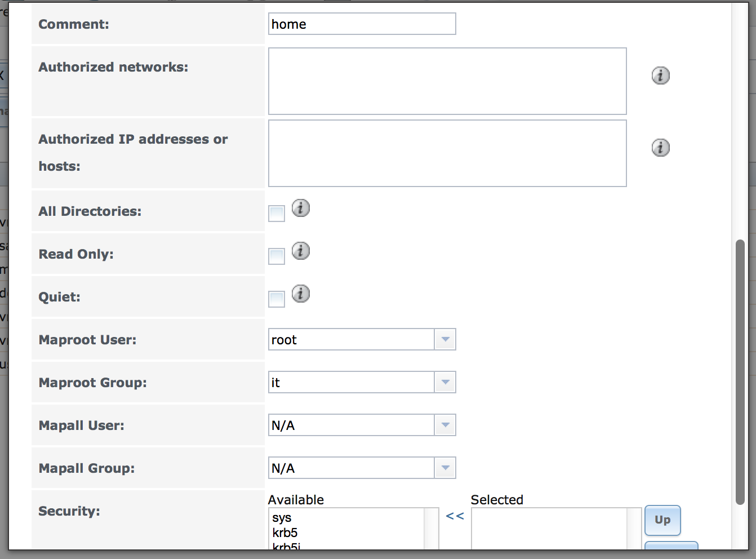Click the << transfer control for Security
This screenshot has width=756, height=559.
click(453, 517)
